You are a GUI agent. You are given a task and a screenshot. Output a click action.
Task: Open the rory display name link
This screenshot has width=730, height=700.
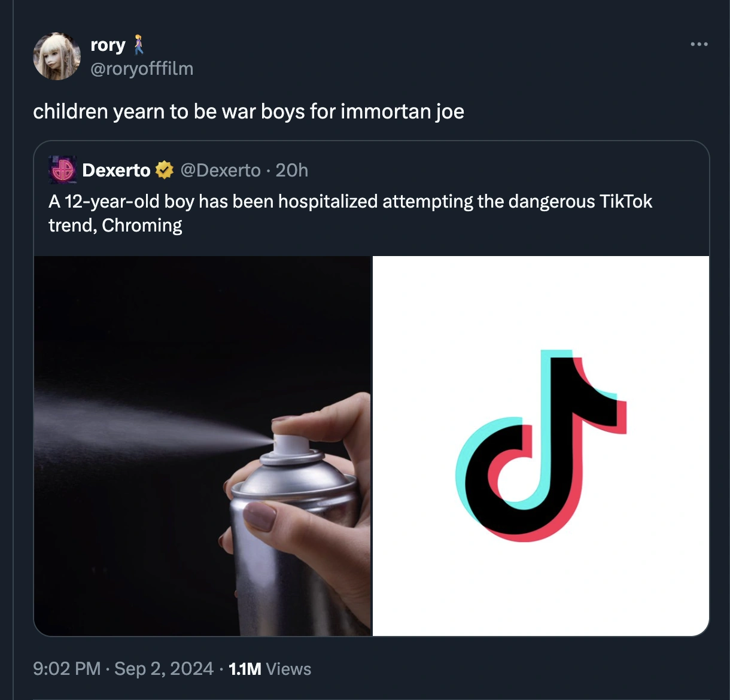coord(108,45)
